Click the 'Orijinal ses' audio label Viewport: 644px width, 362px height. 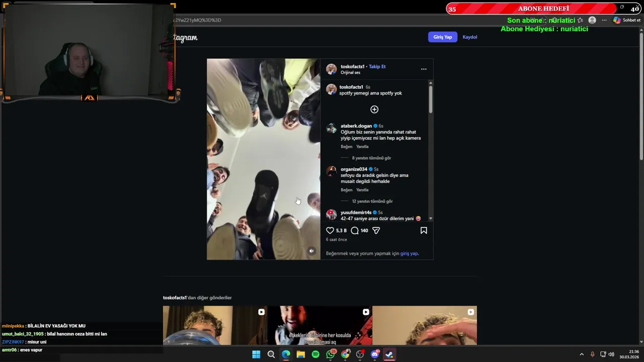pos(350,72)
